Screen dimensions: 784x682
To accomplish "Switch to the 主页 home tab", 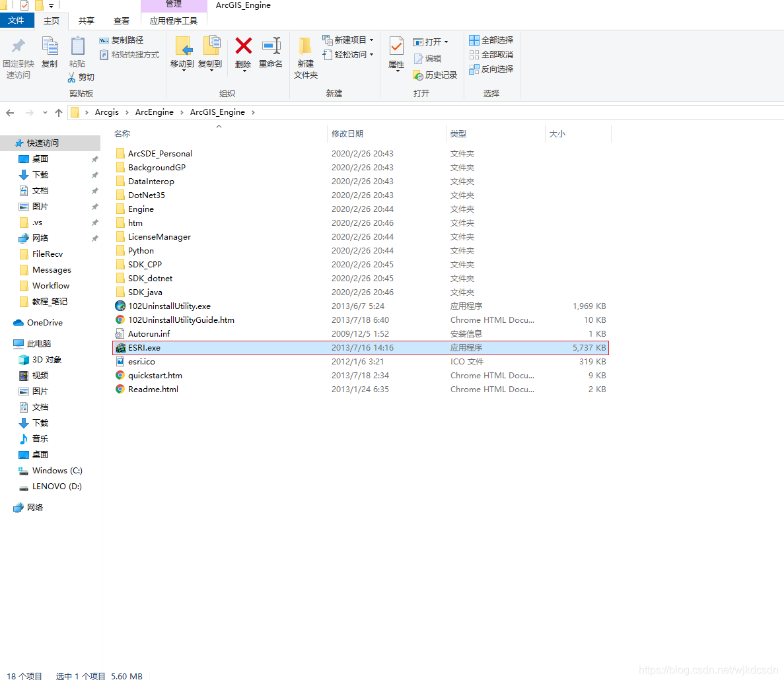I will click(52, 20).
